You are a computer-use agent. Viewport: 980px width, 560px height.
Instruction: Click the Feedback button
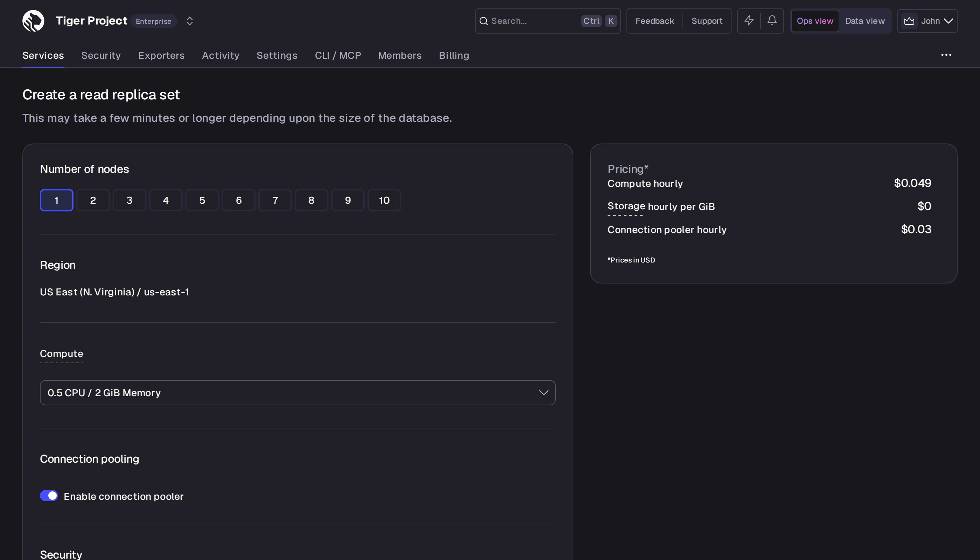click(654, 21)
